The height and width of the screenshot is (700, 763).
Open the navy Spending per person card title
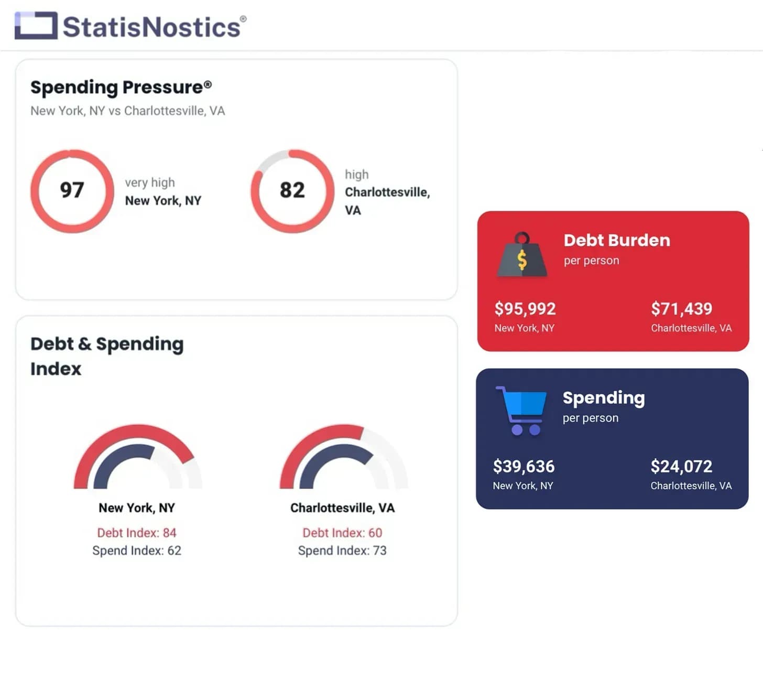(604, 398)
